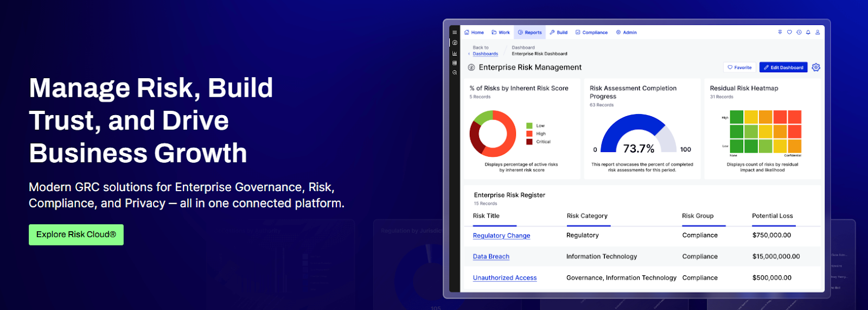The image size is (868, 310).
Task: Click the Information Technology category cell
Action: click(602, 256)
